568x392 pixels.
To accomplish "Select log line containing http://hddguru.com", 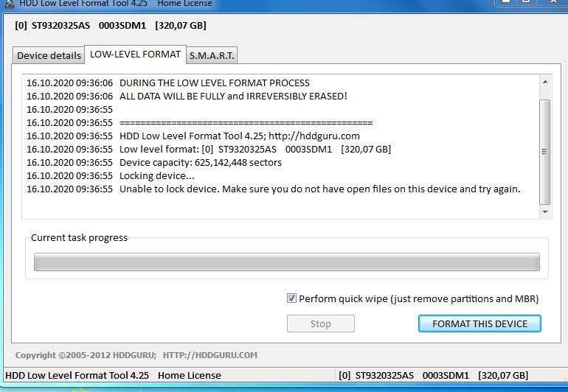I will point(193,136).
